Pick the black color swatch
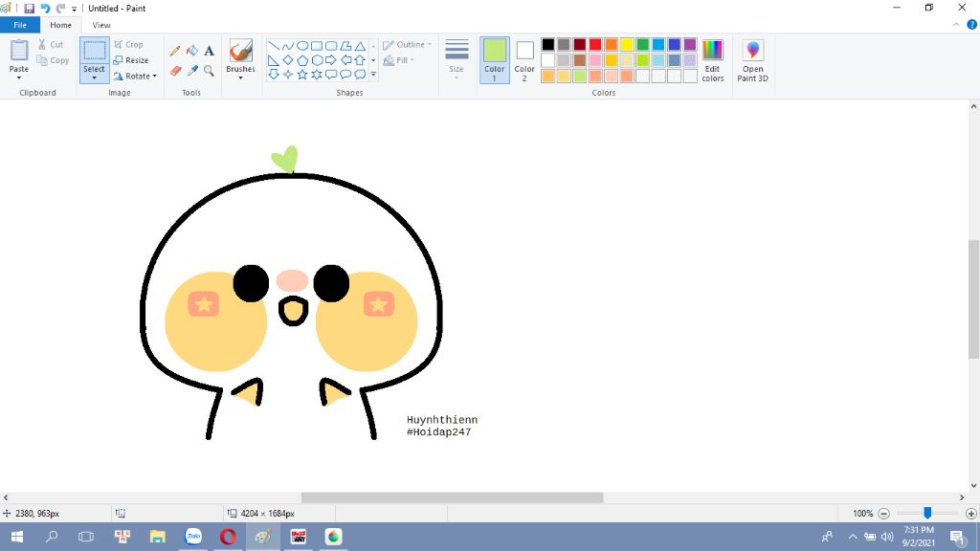Screen dimensions: 980x551 coord(548,44)
